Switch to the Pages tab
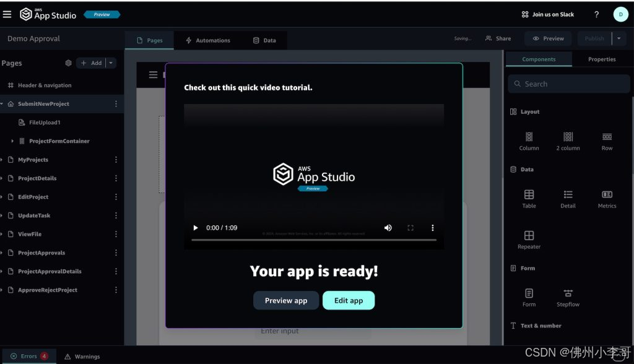 (150, 40)
